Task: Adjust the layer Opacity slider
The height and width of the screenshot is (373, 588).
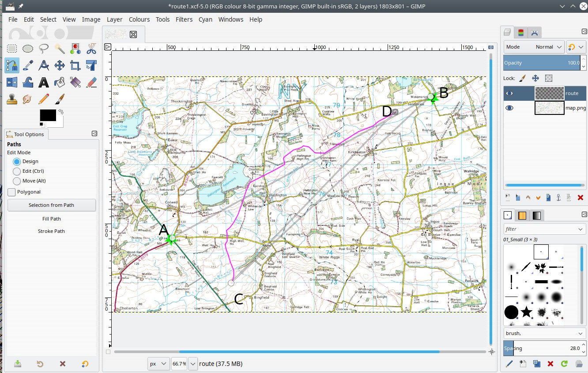Action: 543,63
